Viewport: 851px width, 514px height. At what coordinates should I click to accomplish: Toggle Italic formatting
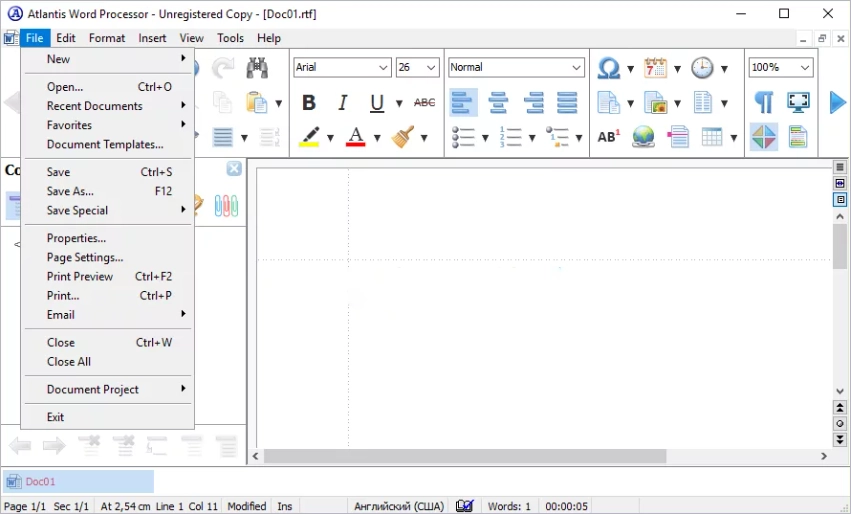tap(342, 103)
